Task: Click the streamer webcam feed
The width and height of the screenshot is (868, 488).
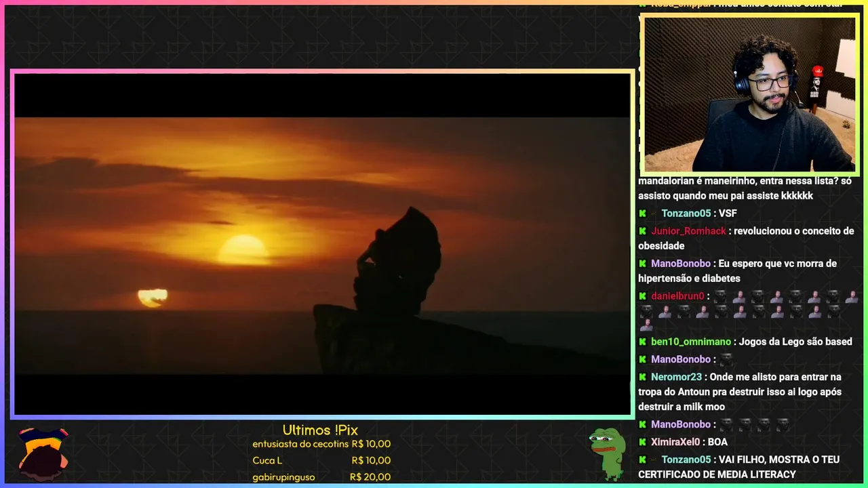Action: 749,94
